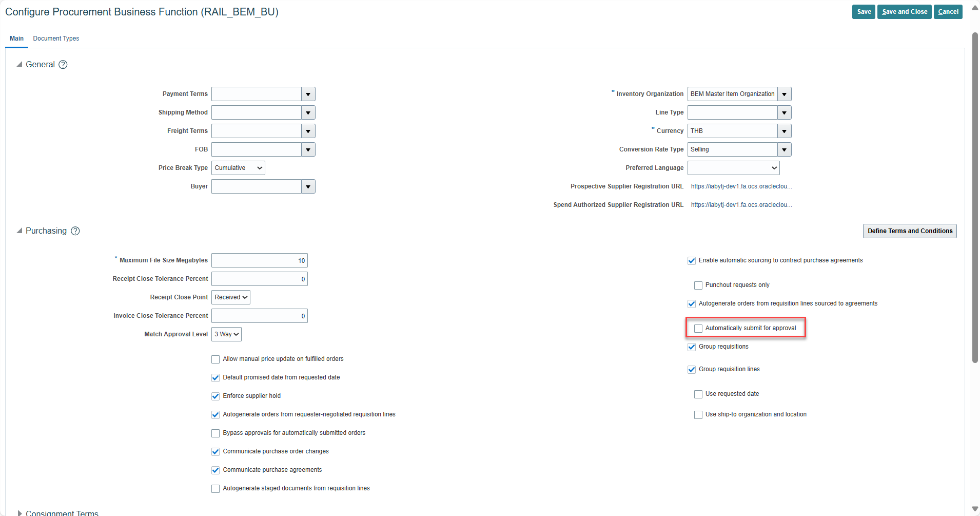Click the Purchasing section help icon
This screenshot has width=980, height=516.
pos(75,231)
